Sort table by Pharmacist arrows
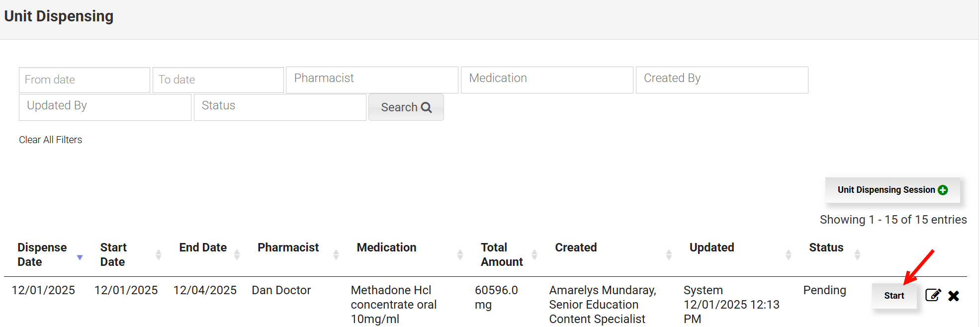Screen dimensions: 980x327 pos(336,254)
